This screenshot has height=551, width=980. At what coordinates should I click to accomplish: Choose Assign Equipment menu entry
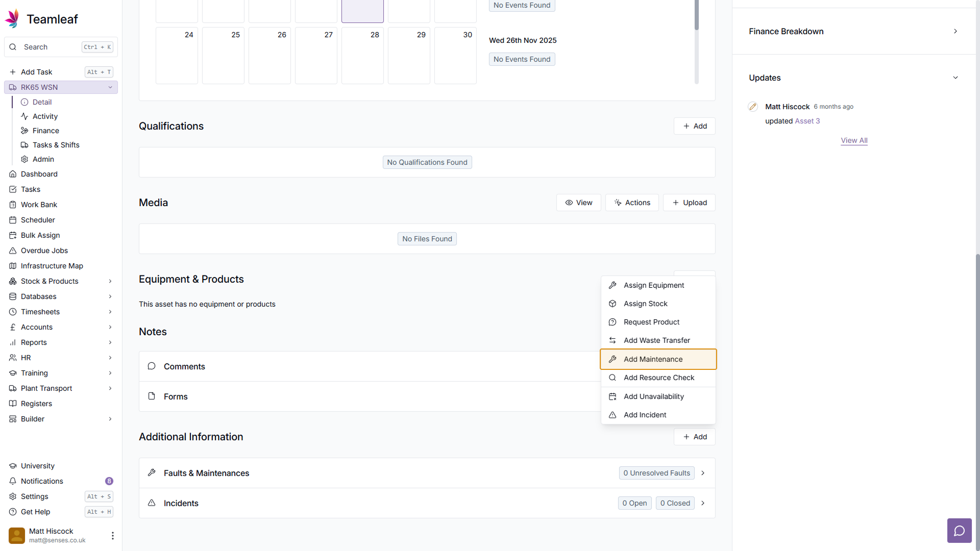[653, 285]
